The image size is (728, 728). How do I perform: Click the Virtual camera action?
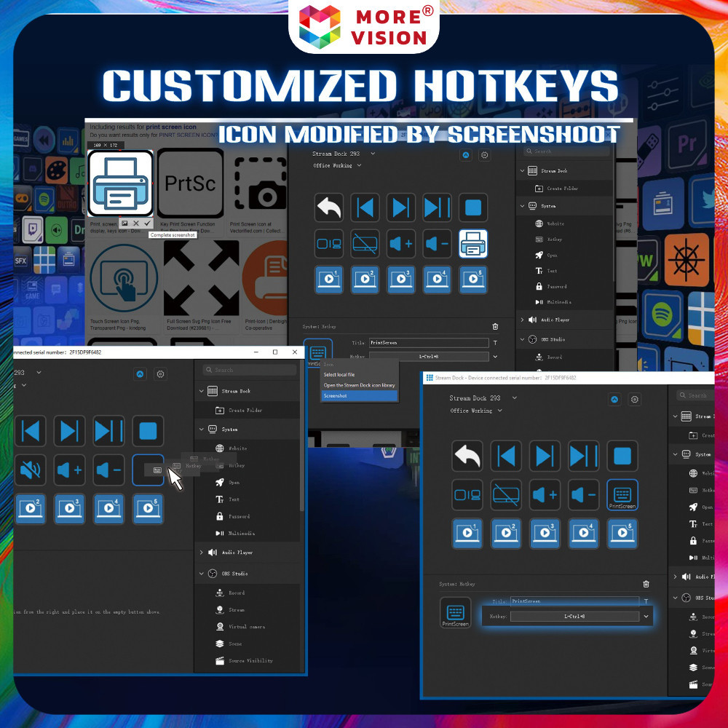(247, 627)
